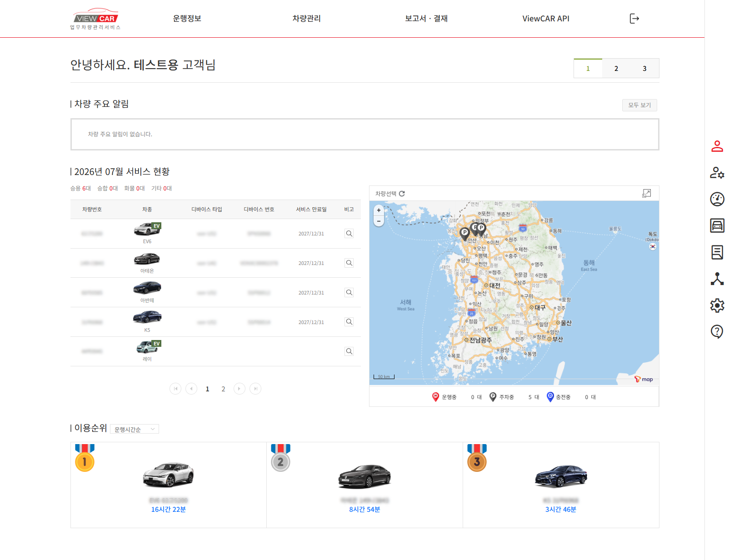Expand the map to full view
Image resolution: width=729 pixels, height=560 pixels.
(646, 193)
